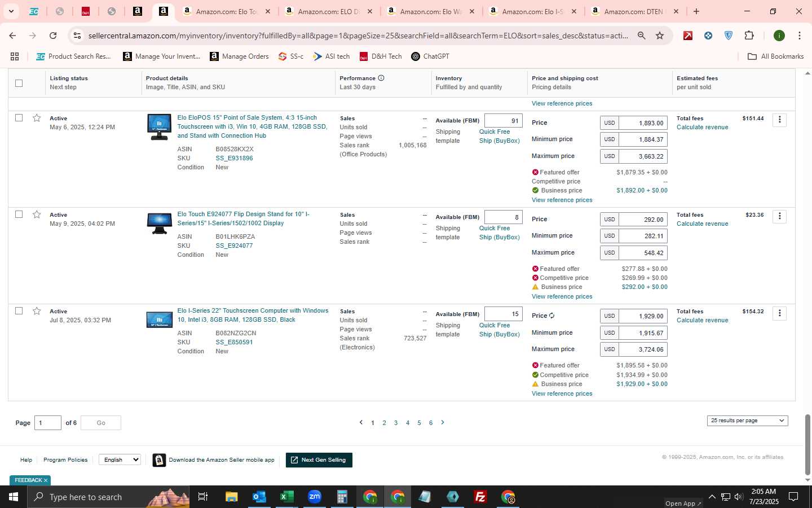Bookmark this page with the star icon
Viewport: 812px width, 508px height.
(660, 36)
